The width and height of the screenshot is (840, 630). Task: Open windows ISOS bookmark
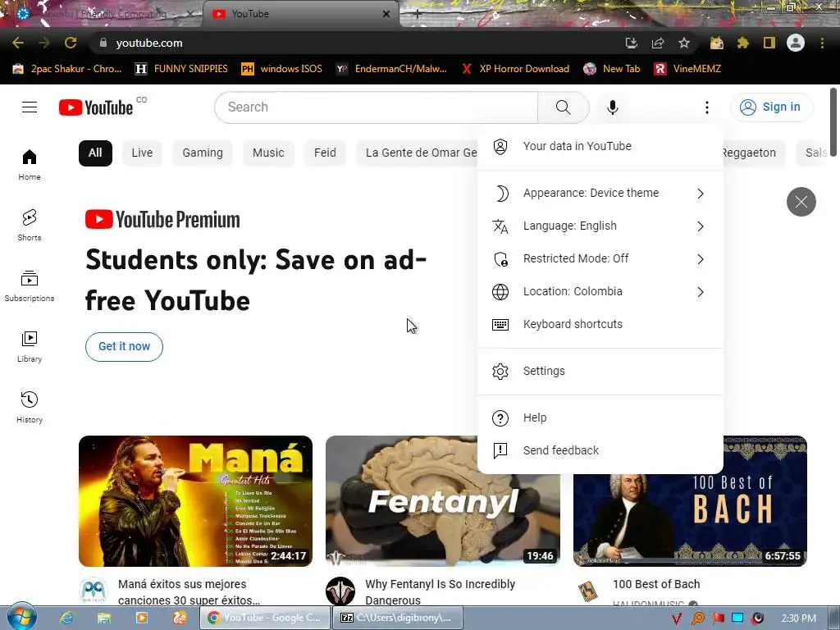click(281, 69)
